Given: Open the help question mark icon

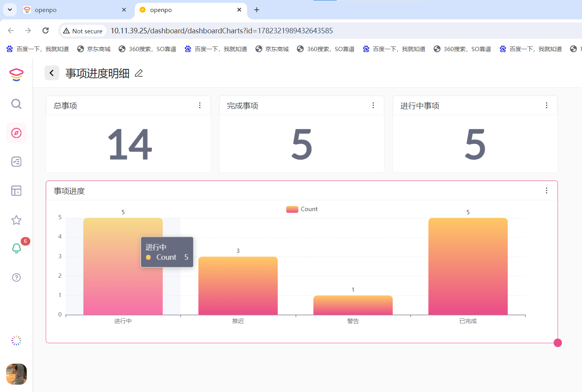Looking at the screenshot, I should click(16, 277).
